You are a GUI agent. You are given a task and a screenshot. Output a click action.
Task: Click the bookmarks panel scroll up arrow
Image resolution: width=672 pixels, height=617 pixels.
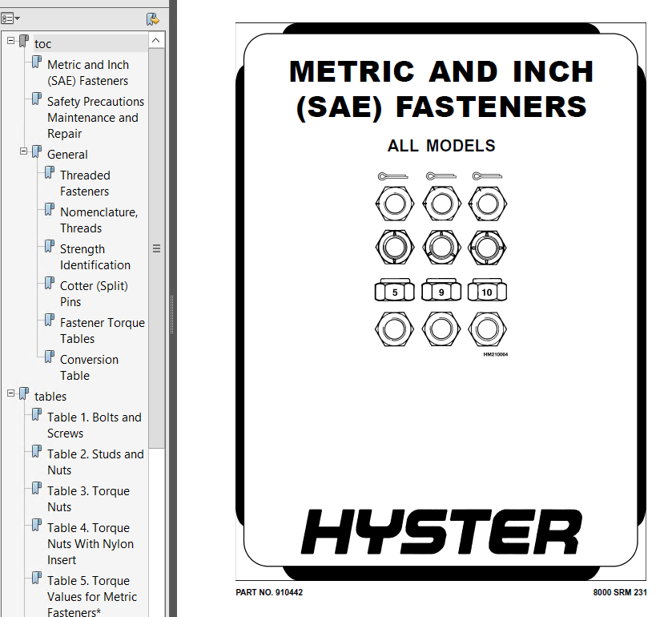point(156,40)
